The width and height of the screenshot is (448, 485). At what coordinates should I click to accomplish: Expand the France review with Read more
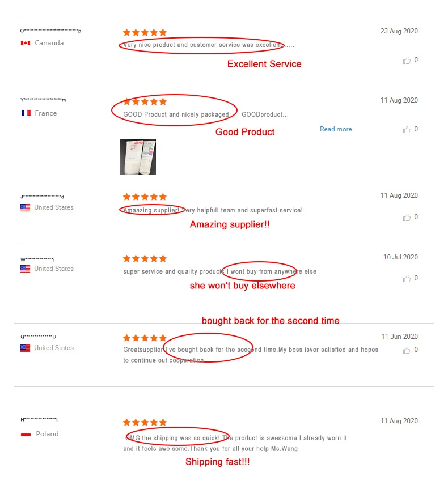336,129
